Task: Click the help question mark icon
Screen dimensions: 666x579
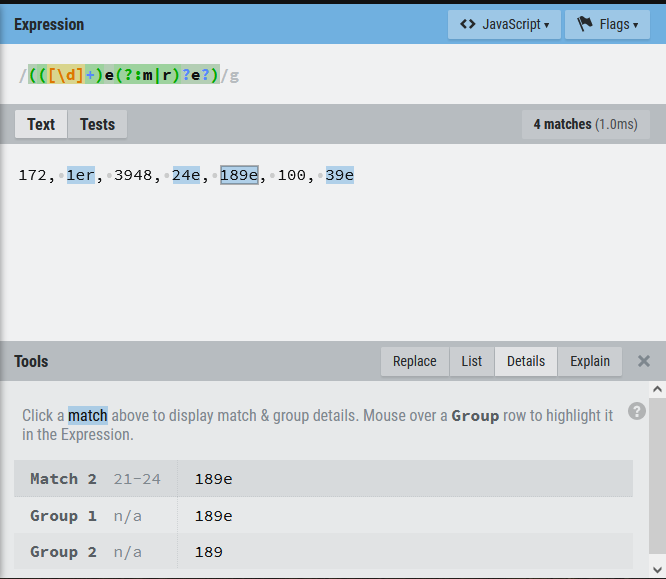Action: click(637, 411)
